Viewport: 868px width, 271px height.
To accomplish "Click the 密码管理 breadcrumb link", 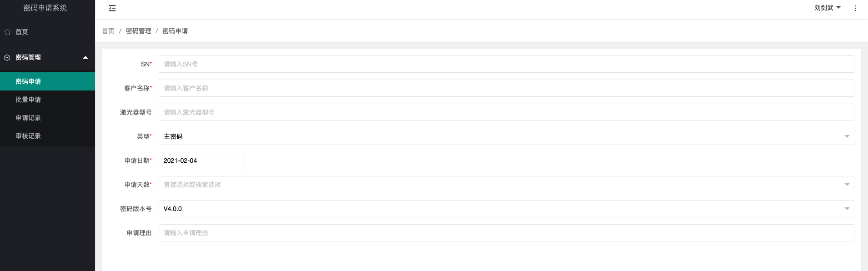I will 138,31.
